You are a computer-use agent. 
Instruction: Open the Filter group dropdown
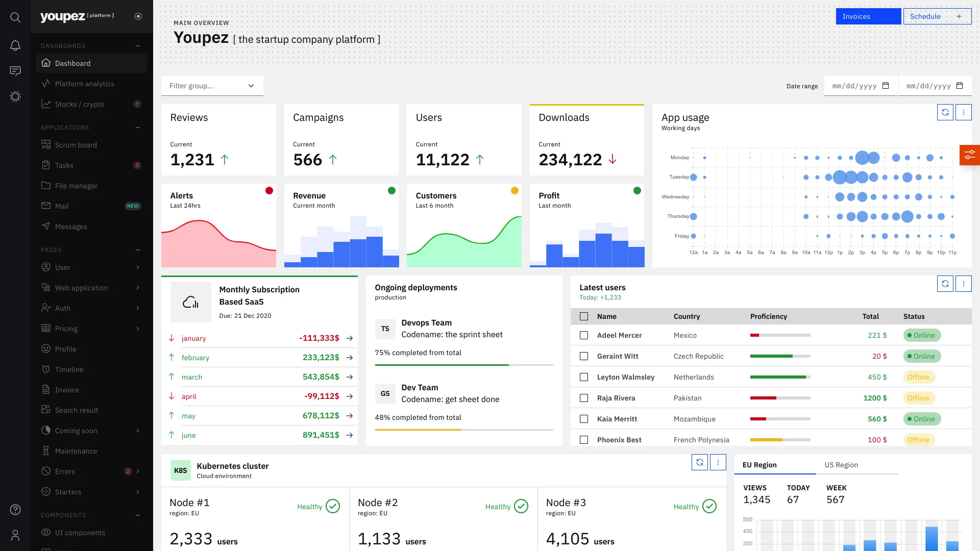[212, 86]
